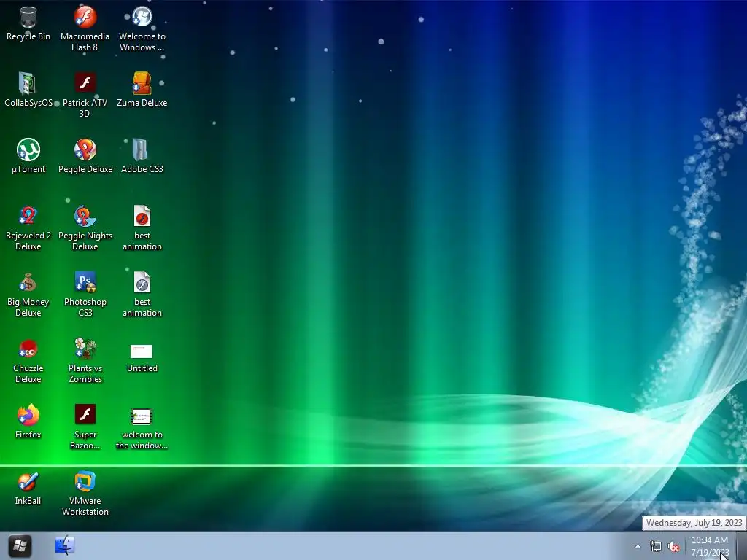Select the Patrick ATV 3D icon
This screenshot has height=560, width=747.
coord(85,95)
